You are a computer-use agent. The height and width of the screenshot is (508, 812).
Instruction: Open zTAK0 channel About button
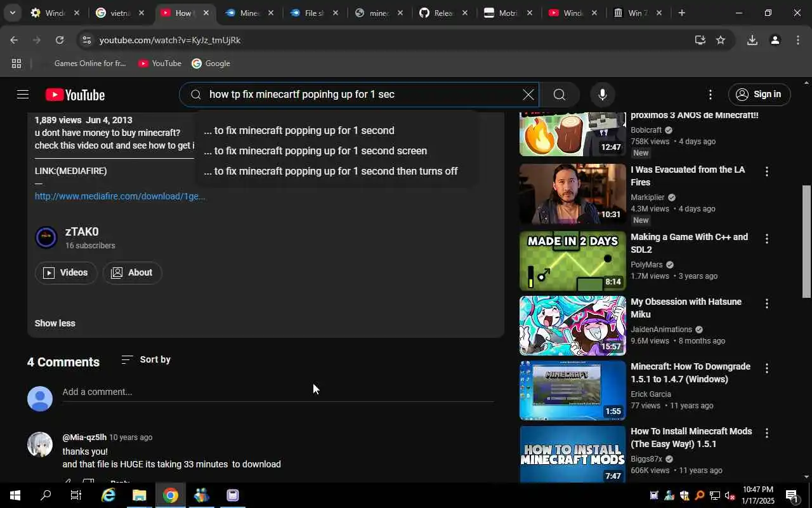pyautogui.click(x=132, y=272)
